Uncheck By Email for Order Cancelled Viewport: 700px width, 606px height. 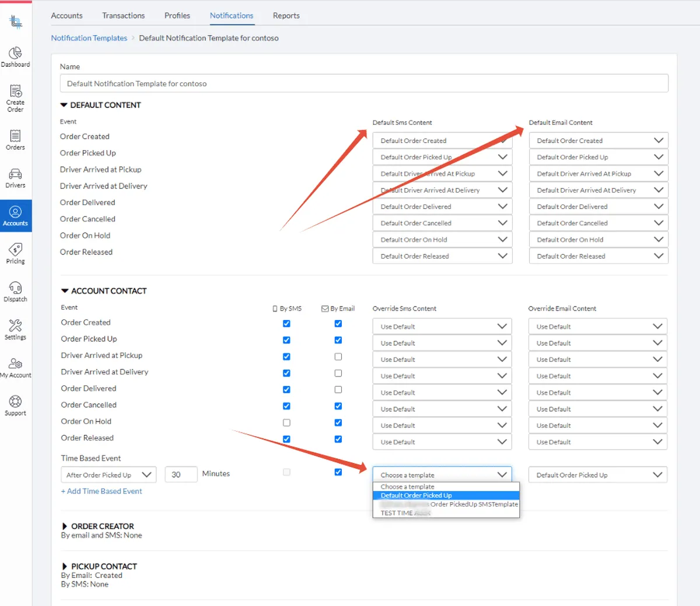click(x=338, y=406)
